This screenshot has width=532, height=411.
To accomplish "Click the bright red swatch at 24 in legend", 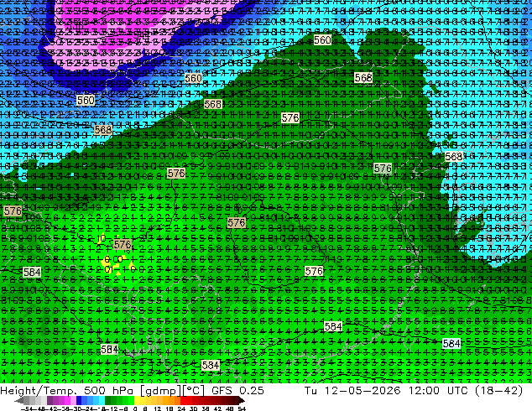I will click(x=183, y=401).
